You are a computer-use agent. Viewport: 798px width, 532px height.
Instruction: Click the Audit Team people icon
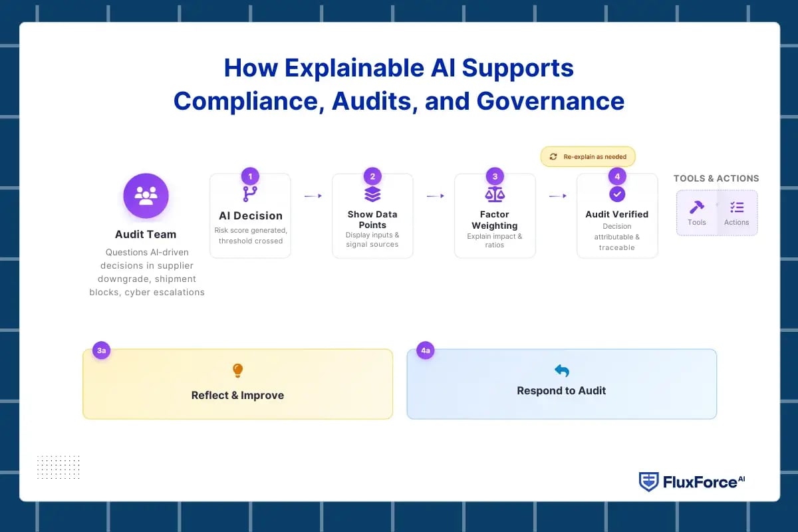tap(146, 195)
